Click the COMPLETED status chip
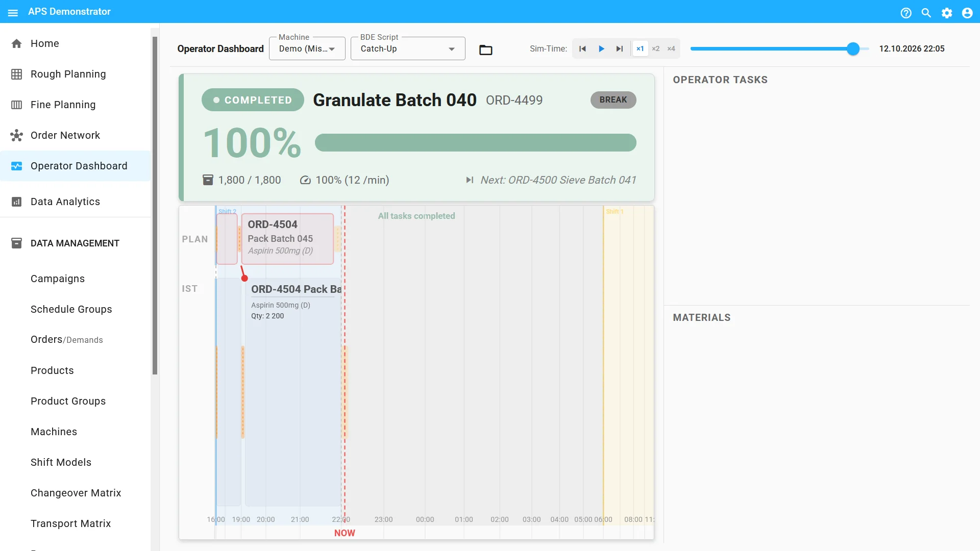 [x=253, y=100]
